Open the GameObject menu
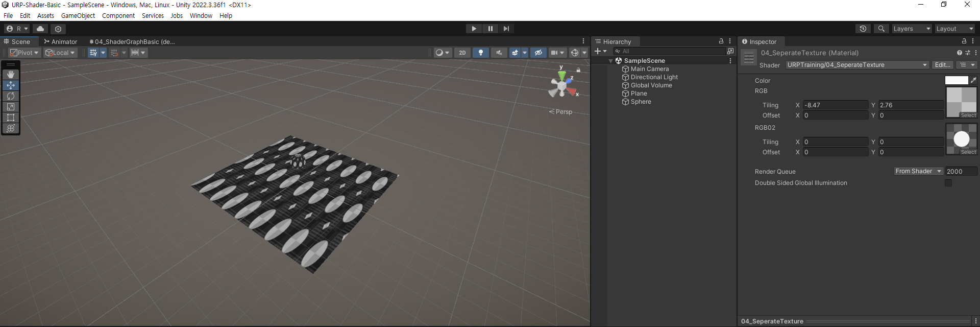980x327 pixels. tap(78, 16)
